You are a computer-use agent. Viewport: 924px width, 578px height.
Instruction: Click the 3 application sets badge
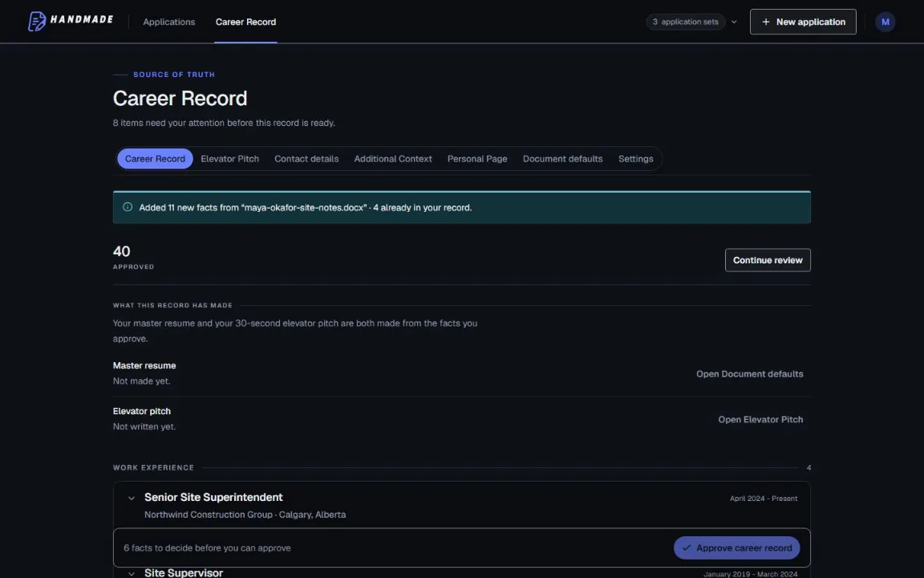click(x=685, y=22)
